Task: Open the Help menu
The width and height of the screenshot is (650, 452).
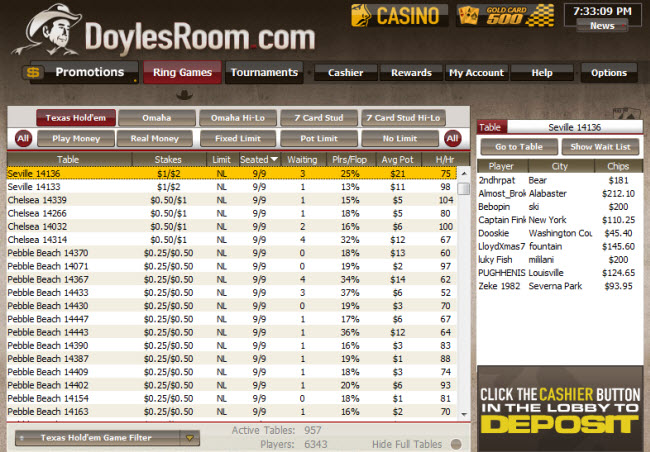Action: coord(542,73)
